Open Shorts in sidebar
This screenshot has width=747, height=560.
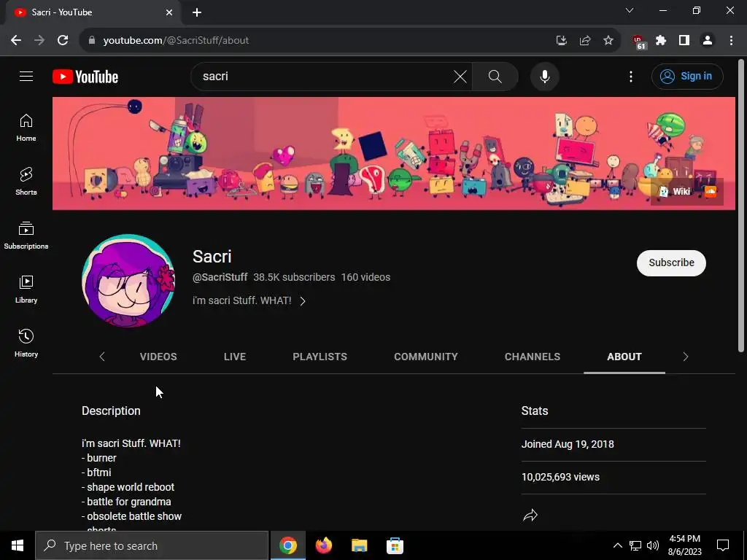click(26, 182)
